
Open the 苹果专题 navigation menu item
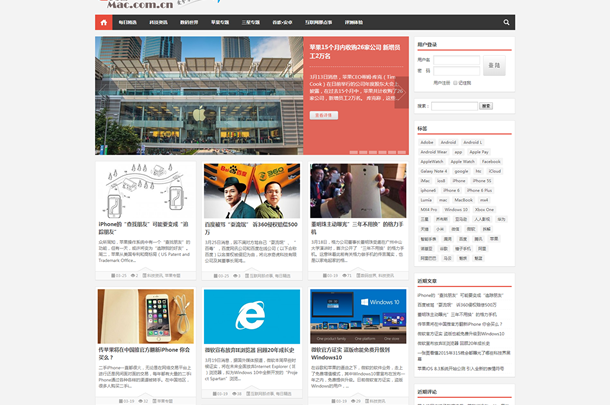coord(220,23)
